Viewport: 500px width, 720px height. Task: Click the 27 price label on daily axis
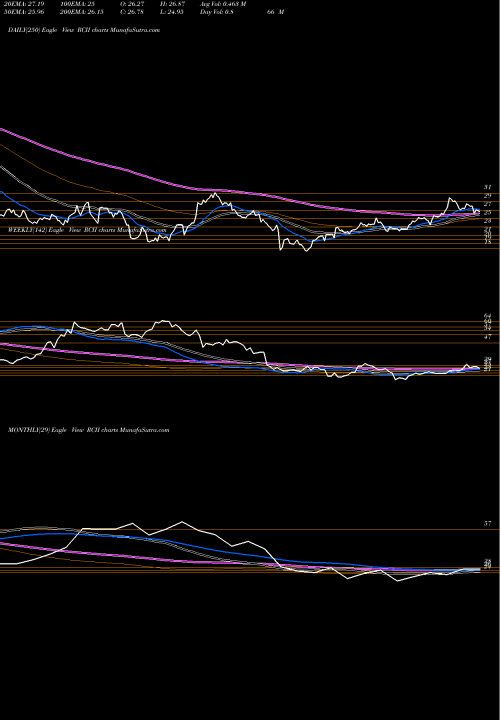tap(488, 204)
